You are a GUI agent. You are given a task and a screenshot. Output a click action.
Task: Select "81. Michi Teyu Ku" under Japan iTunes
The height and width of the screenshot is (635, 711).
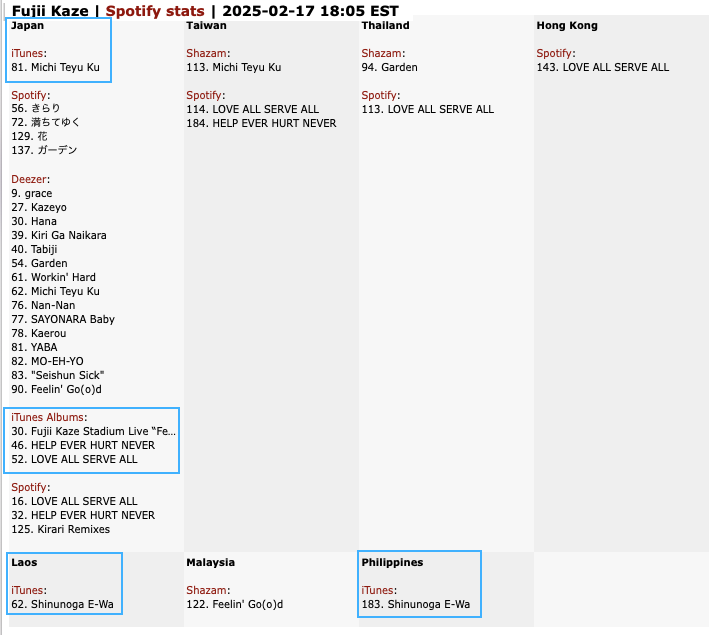pos(55,67)
